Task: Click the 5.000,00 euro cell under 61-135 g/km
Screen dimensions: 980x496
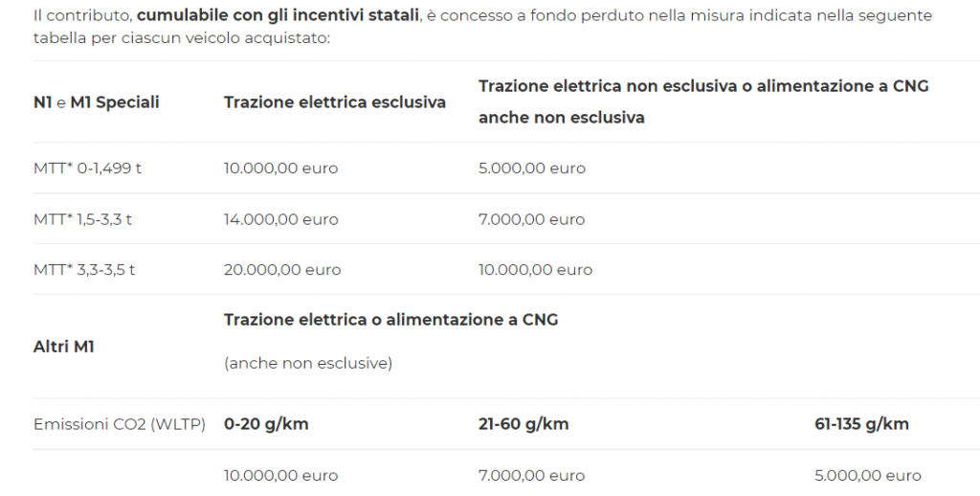Action: [x=868, y=476]
